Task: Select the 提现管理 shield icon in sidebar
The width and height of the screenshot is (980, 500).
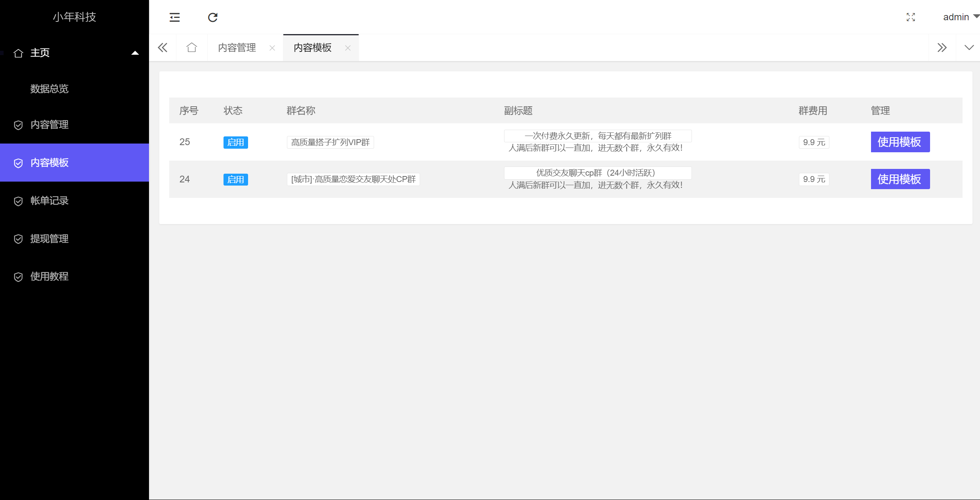Action: [x=18, y=239]
